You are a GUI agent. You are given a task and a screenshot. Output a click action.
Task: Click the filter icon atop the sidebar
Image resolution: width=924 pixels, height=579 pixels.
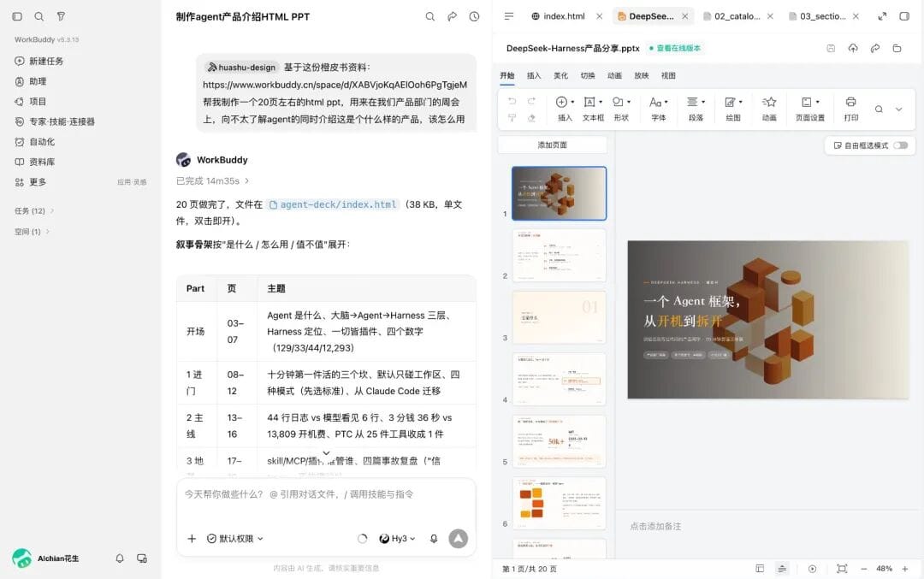pos(61,16)
